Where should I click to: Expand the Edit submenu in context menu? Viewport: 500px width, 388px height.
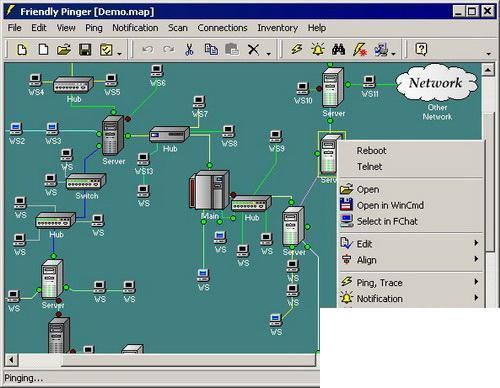(x=411, y=244)
